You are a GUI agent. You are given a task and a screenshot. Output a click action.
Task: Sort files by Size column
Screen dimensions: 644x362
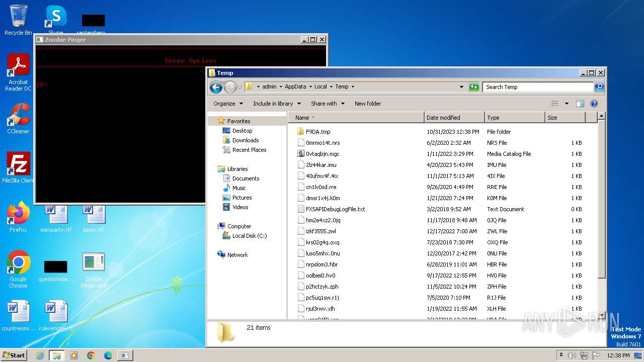click(x=566, y=118)
